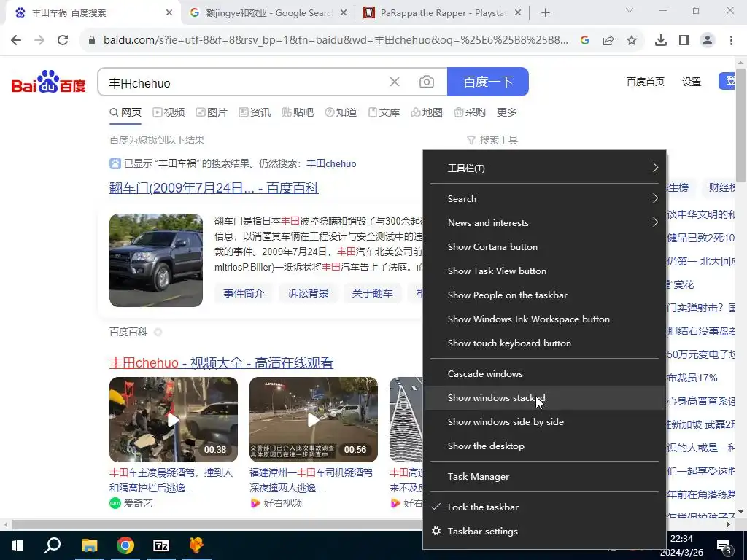Screen dimensions: 747x560
Task: Click the Baidu logo
Action: [x=49, y=82]
